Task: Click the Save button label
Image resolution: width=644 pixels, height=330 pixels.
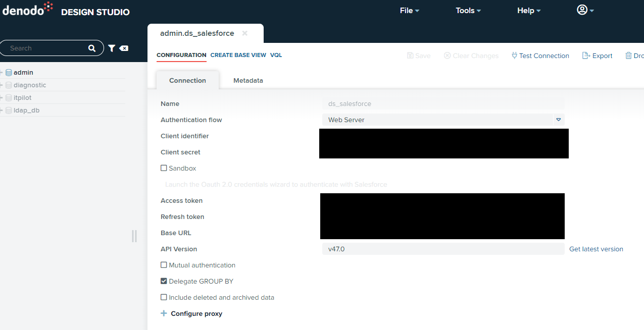Action: (423, 56)
